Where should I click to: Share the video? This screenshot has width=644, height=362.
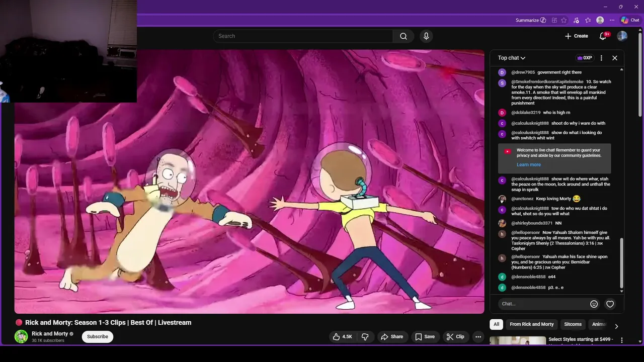tap(391, 337)
